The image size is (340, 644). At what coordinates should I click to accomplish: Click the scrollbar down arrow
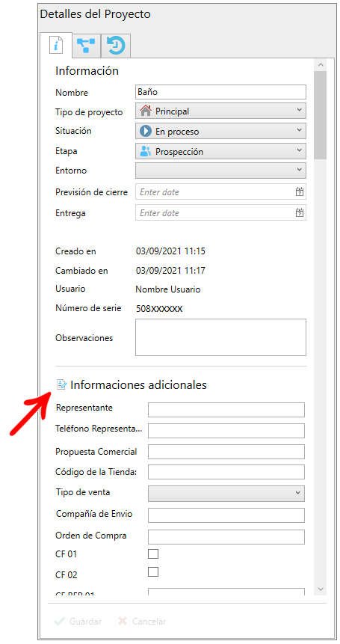pyautogui.click(x=321, y=589)
